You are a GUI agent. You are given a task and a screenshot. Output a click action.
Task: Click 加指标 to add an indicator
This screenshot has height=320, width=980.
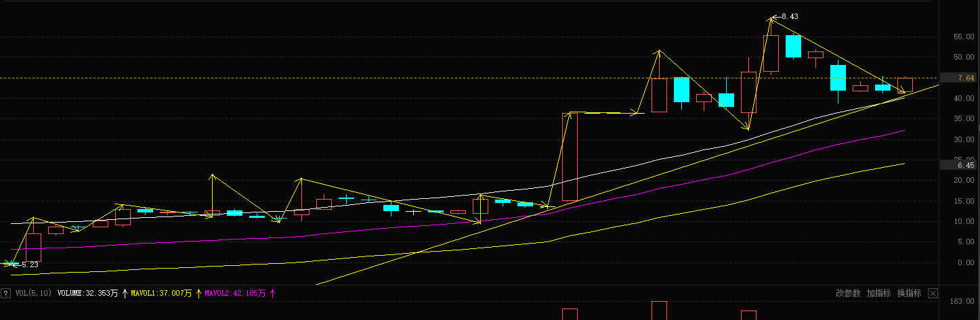[879, 294]
